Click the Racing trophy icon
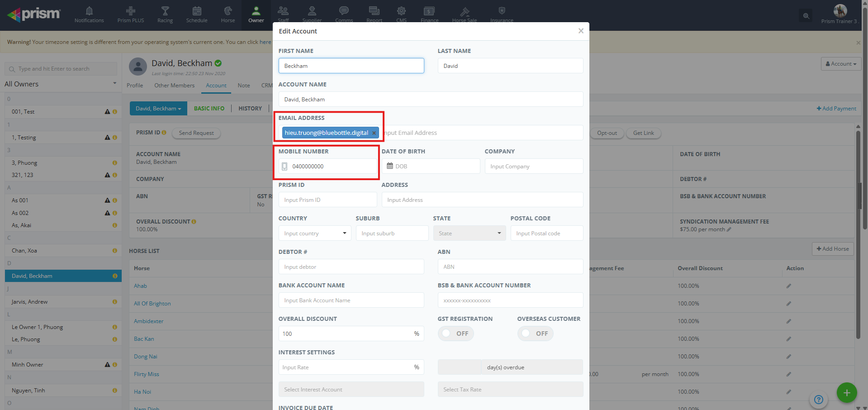This screenshot has width=868, height=410. pyautogui.click(x=165, y=11)
